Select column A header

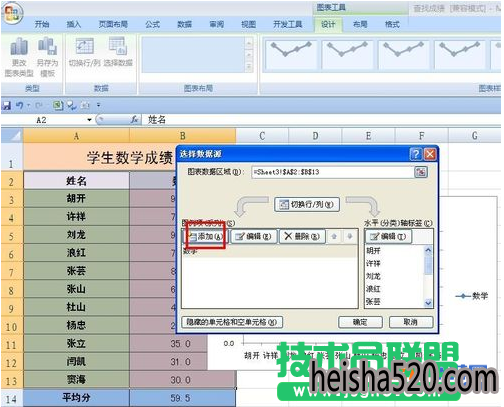76,136
